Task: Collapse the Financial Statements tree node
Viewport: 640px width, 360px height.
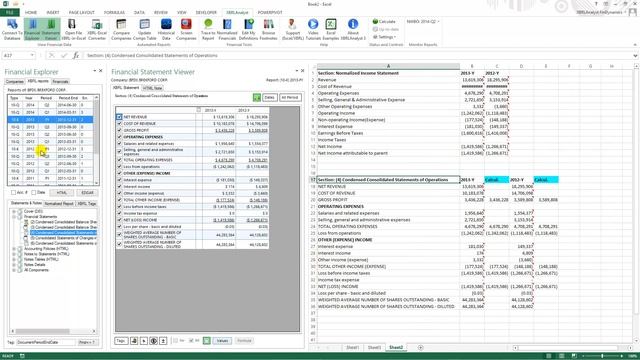Action: [14, 217]
